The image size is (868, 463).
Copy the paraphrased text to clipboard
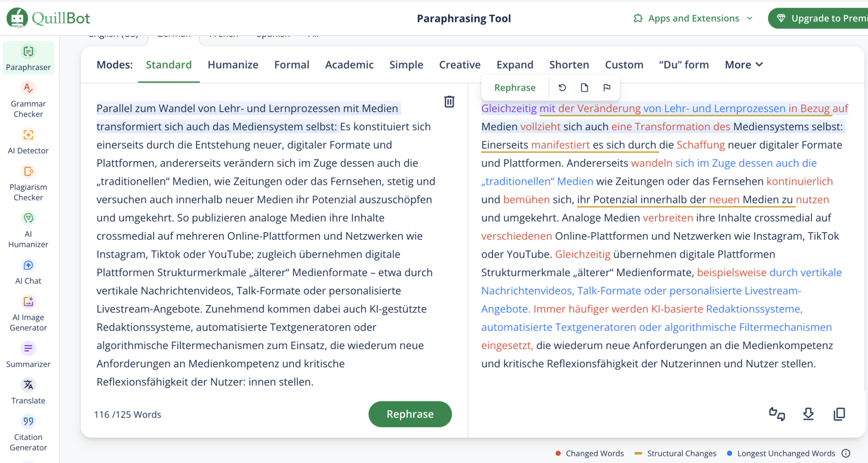[x=839, y=414]
